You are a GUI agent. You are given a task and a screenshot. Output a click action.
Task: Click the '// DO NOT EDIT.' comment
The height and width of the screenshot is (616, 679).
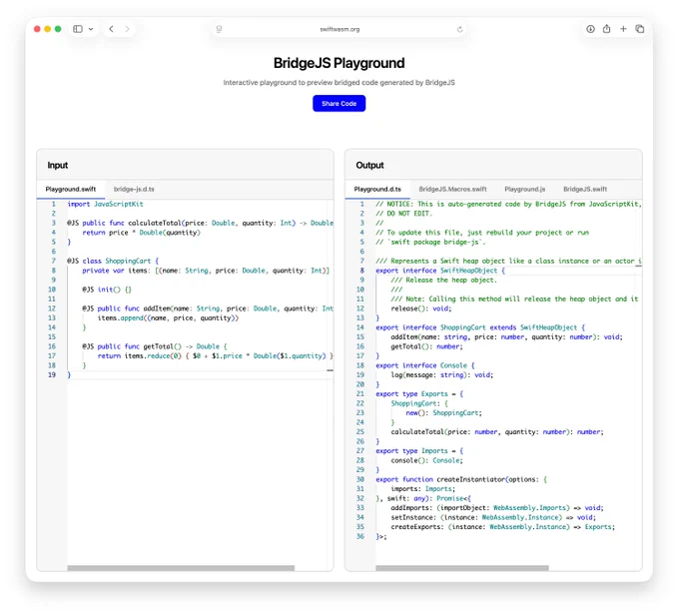pyautogui.click(x=403, y=214)
